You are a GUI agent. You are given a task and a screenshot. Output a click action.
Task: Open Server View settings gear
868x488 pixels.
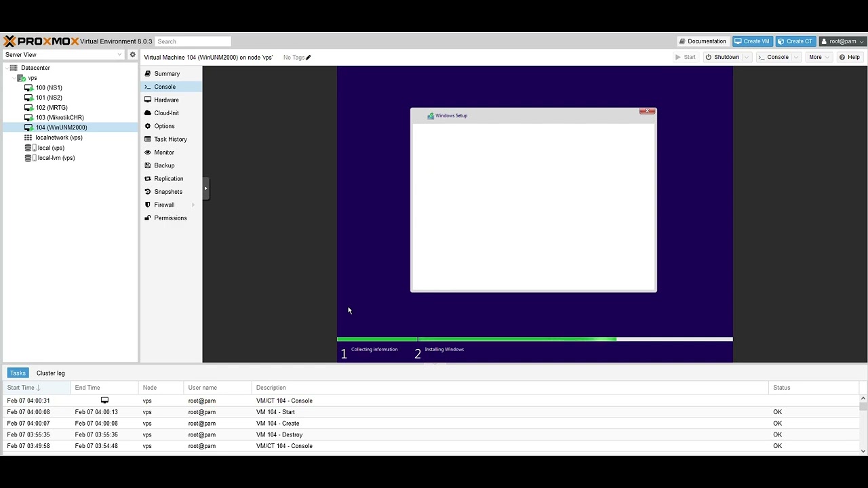pyautogui.click(x=132, y=55)
